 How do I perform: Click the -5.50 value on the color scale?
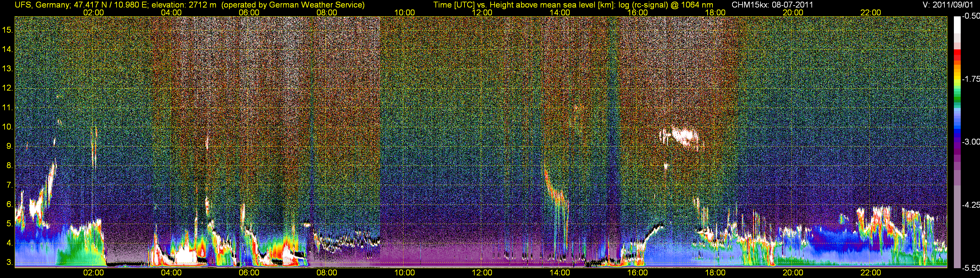(971, 268)
